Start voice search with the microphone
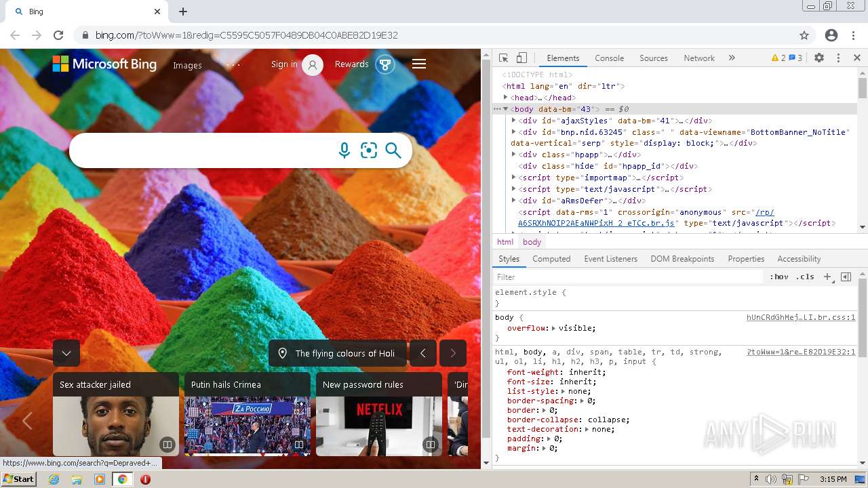This screenshot has width=868, height=488. tap(344, 150)
